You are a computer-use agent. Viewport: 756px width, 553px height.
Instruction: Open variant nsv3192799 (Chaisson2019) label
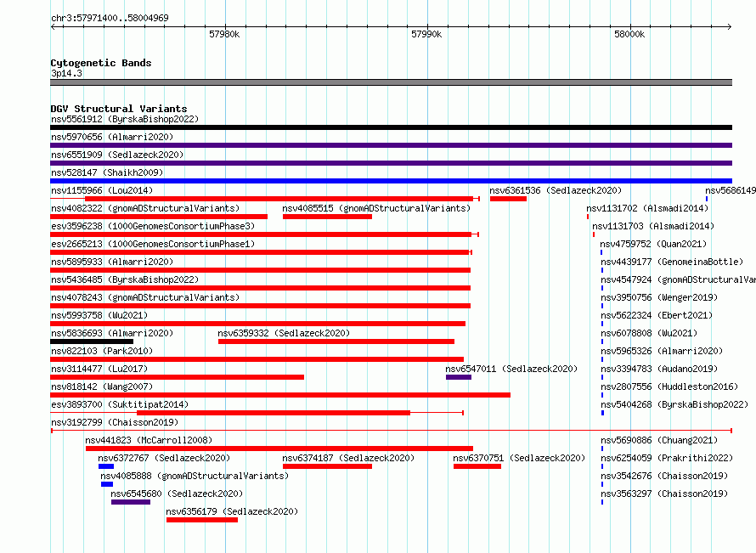tap(115, 422)
